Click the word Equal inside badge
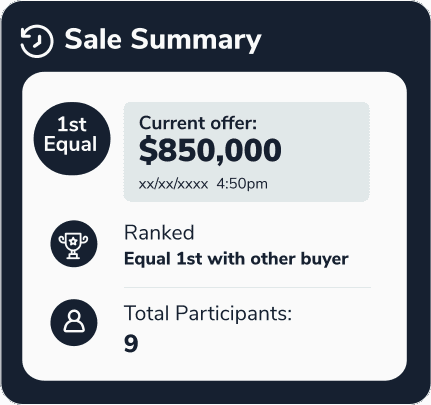431x405 pixels. (70, 145)
